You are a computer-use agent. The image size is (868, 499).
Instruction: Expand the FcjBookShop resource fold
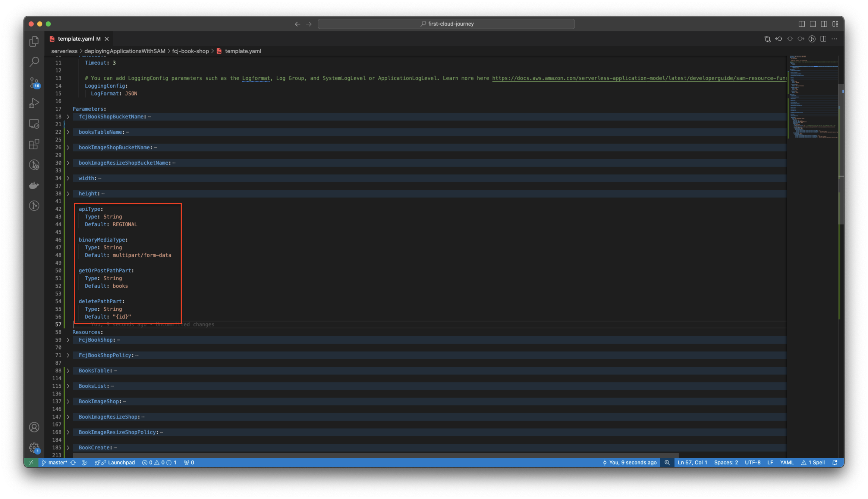[x=68, y=340]
